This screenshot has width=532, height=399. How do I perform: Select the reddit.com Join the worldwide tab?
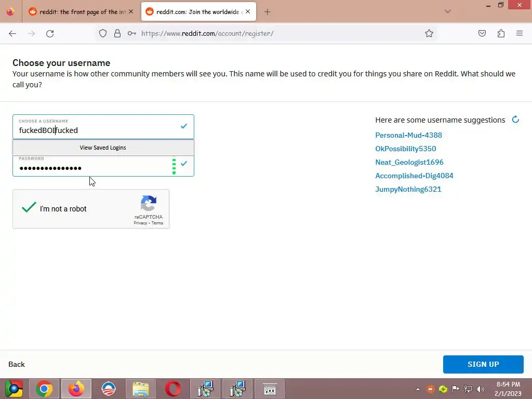[198, 12]
